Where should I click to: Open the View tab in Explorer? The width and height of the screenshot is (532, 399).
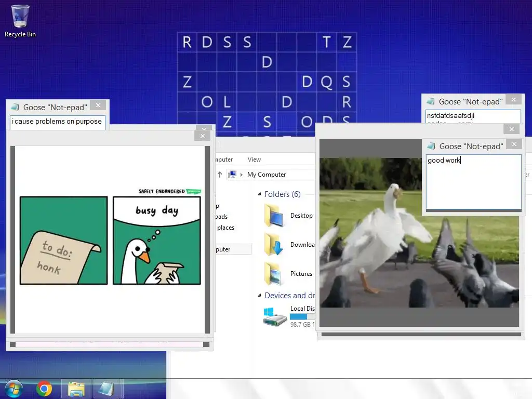pos(254,159)
